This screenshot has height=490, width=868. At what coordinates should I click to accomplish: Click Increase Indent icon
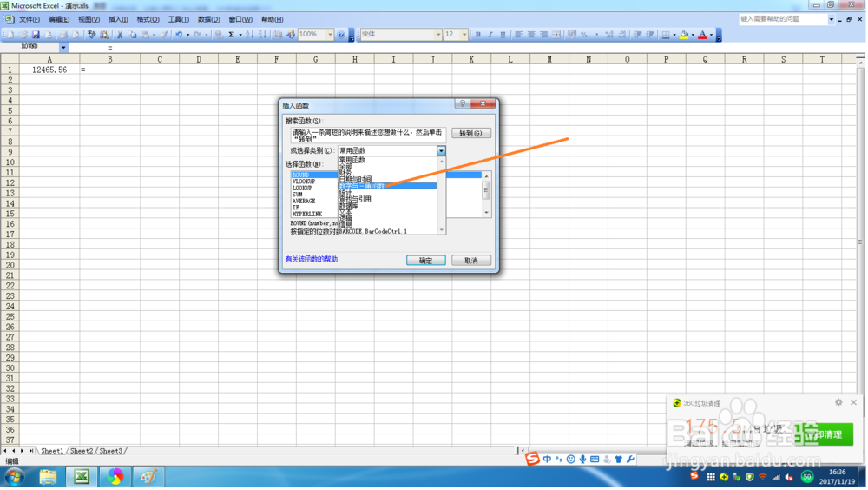650,35
